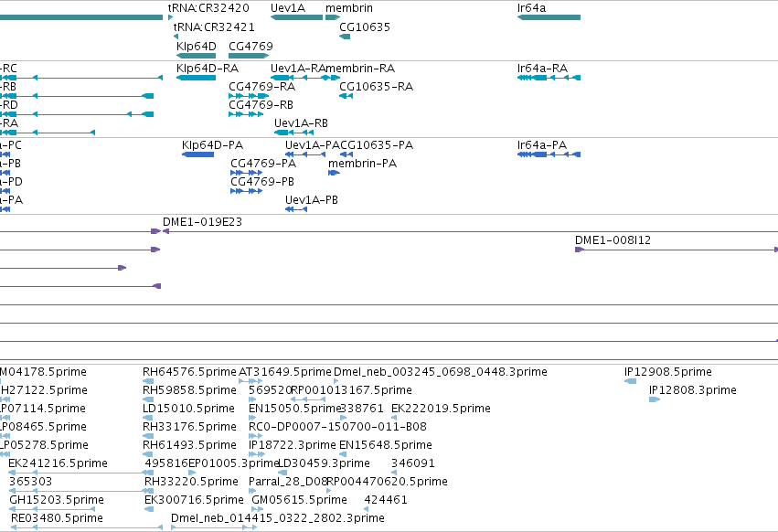This screenshot has height=532, width=778.
Task: Select the Uev1A gene arrow
Action: (x=297, y=17)
